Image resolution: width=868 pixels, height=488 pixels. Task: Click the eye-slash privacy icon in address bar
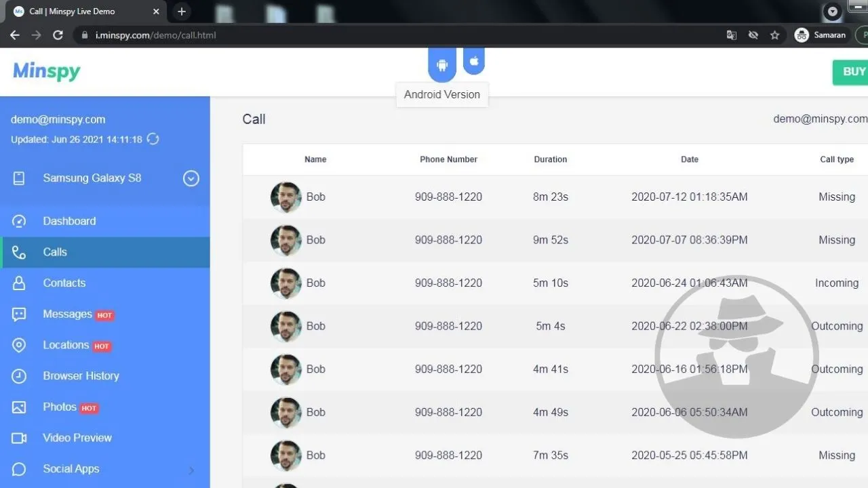point(753,35)
